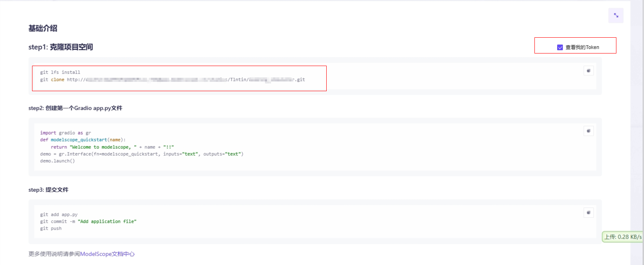The height and width of the screenshot is (265, 644).
Task: Click the 'git push' line
Action: [51, 228]
